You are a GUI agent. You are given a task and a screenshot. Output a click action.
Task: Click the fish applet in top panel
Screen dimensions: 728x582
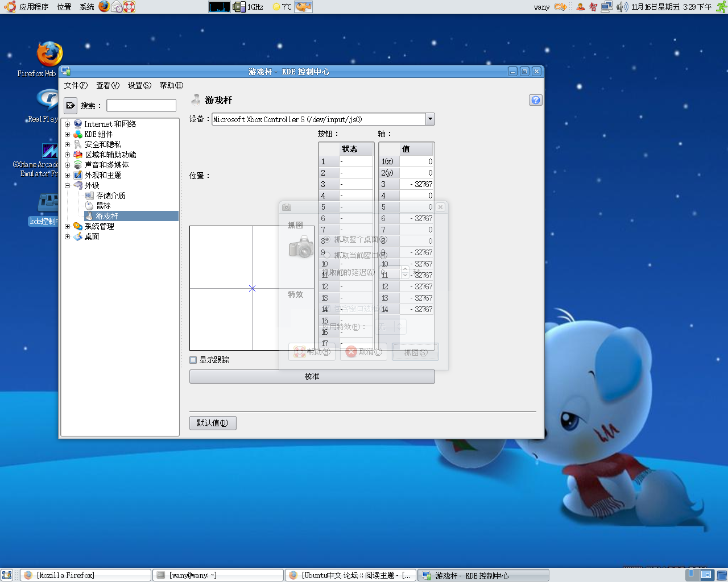coord(303,7)
